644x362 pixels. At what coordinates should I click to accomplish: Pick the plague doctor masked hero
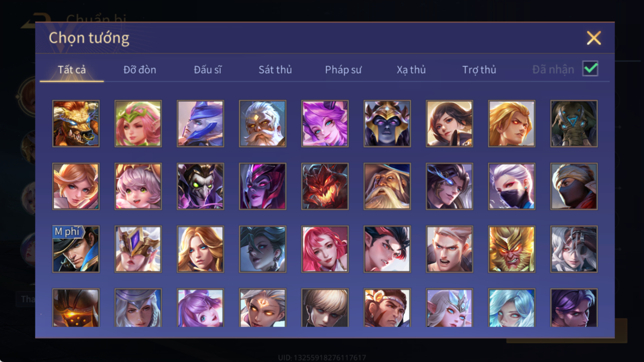pos(200,186)
